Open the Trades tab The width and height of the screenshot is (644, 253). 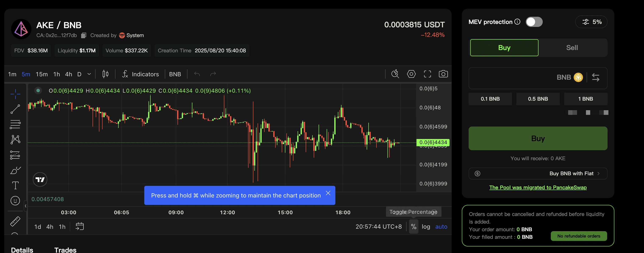65,250
